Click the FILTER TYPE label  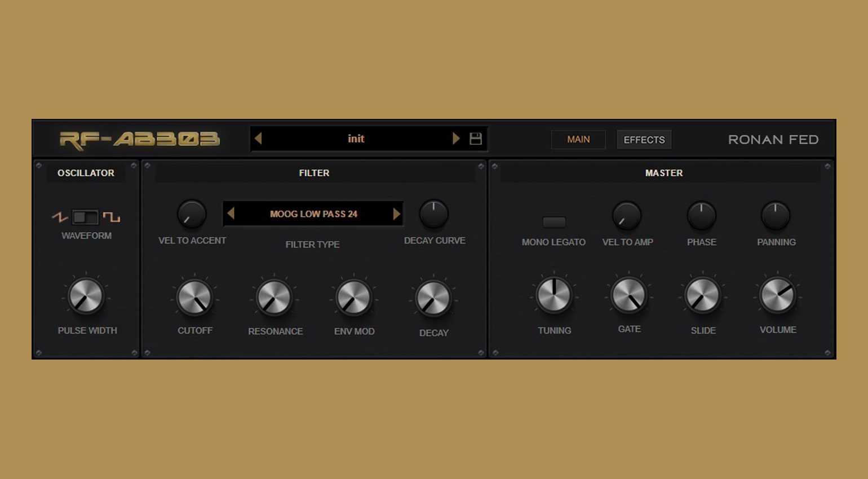[312, 245]
